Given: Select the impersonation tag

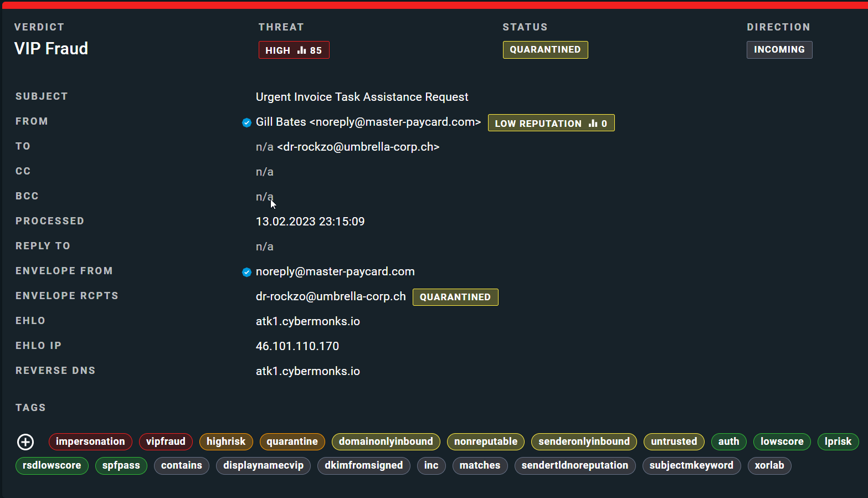Looking at the screenshot, I should coord(90,441).
